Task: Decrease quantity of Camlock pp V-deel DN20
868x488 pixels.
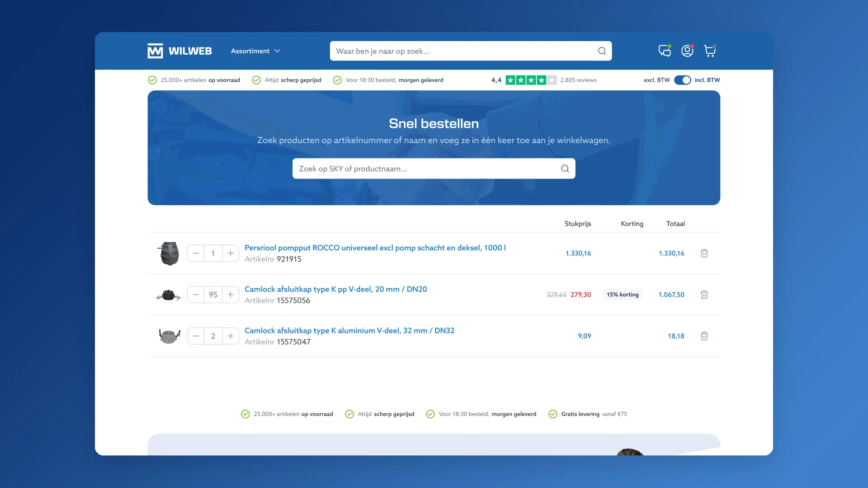Action: click(196, 295)
